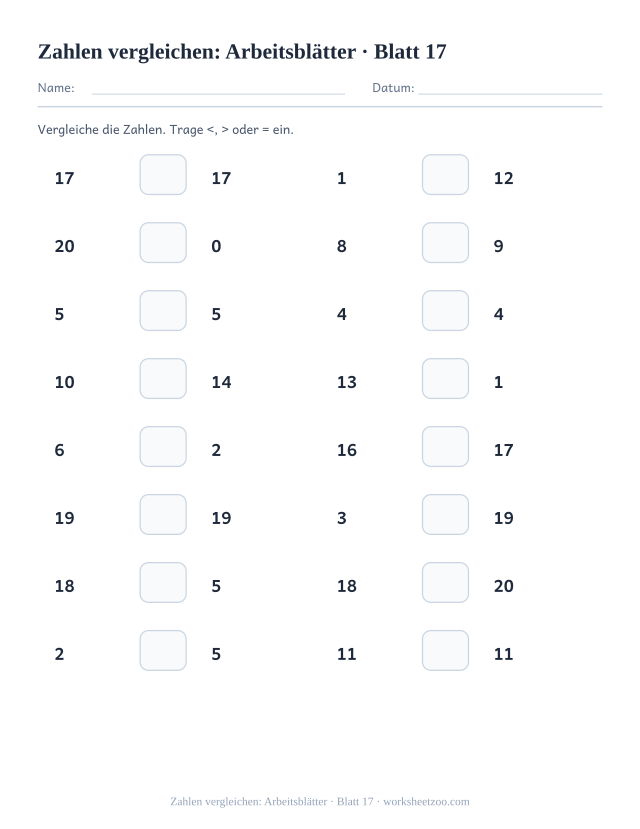This screenshot has width=640, height=829.
Task: Select the box between 6 and 2
Action: click(x=163, y=447)
